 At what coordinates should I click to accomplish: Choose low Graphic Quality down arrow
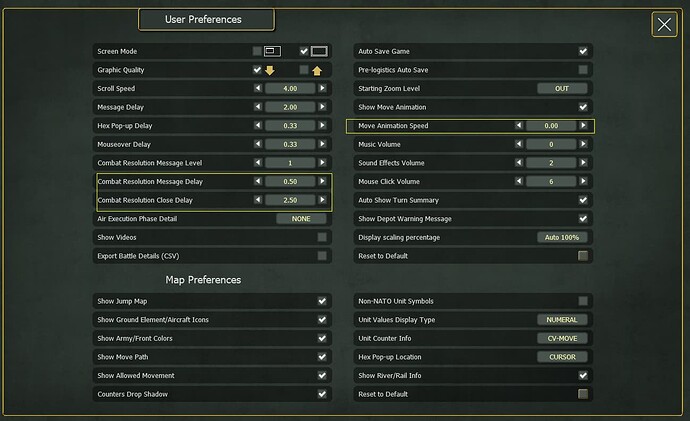click(x=270, y=70)
